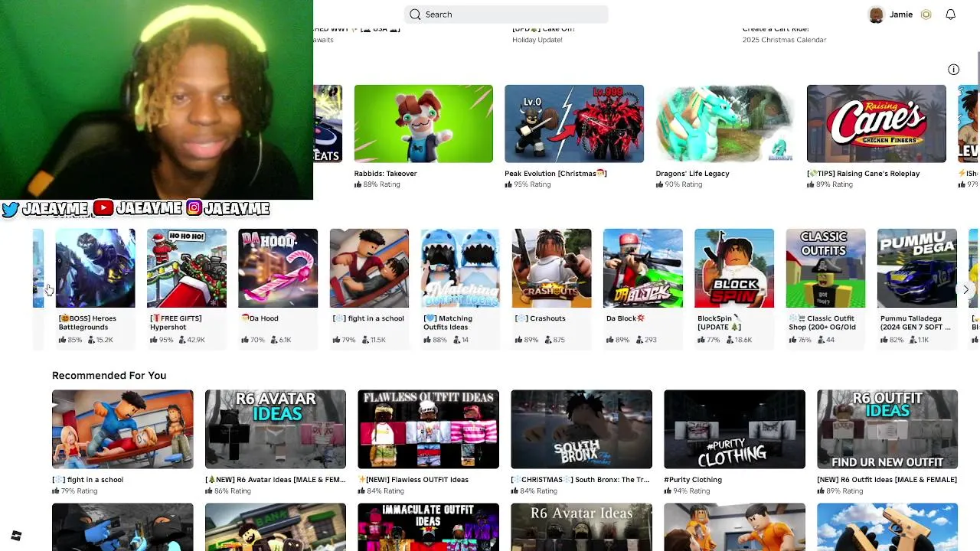Image resolution: width=980 pixels, height=551 pixels.
Task: Click the search magnifier icon
Action: (x=415, y=15)
